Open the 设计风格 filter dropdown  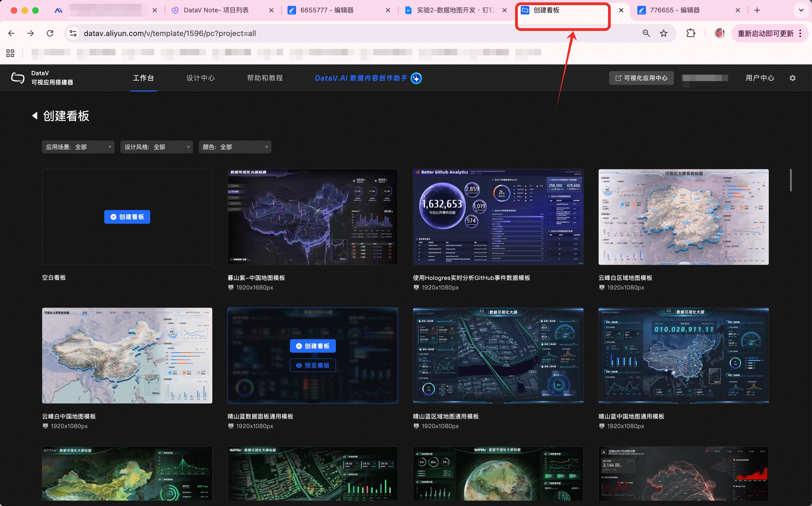click(x=156, y=147)
